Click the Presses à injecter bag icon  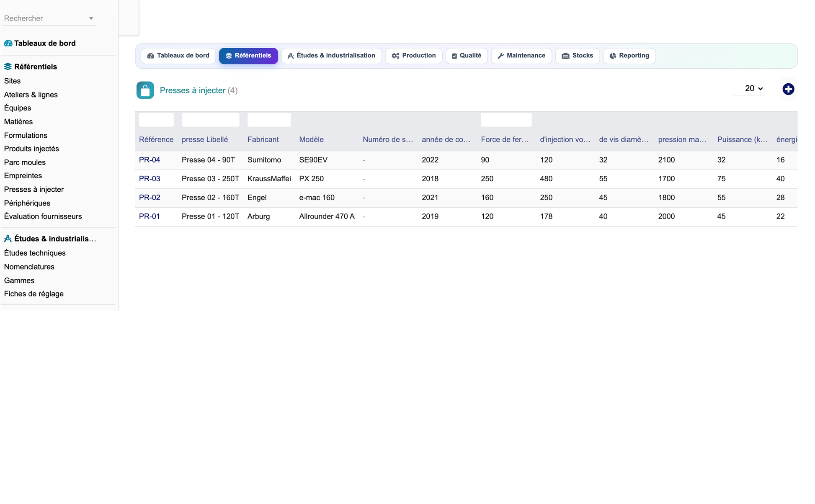coord(145,90)
